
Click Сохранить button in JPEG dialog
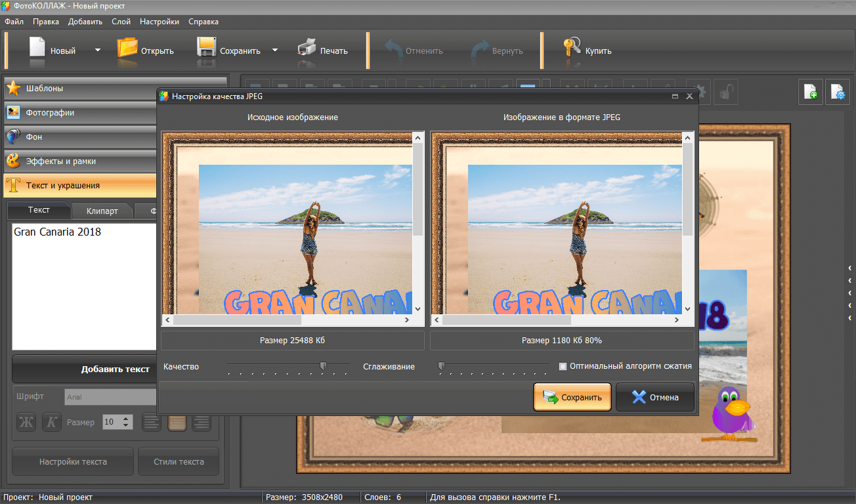(x=572, y=397)
